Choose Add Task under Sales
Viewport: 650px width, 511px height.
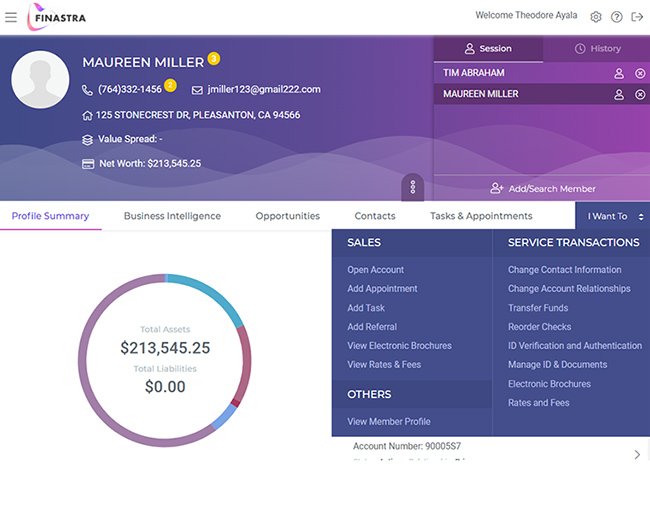[x=366, y=308]
